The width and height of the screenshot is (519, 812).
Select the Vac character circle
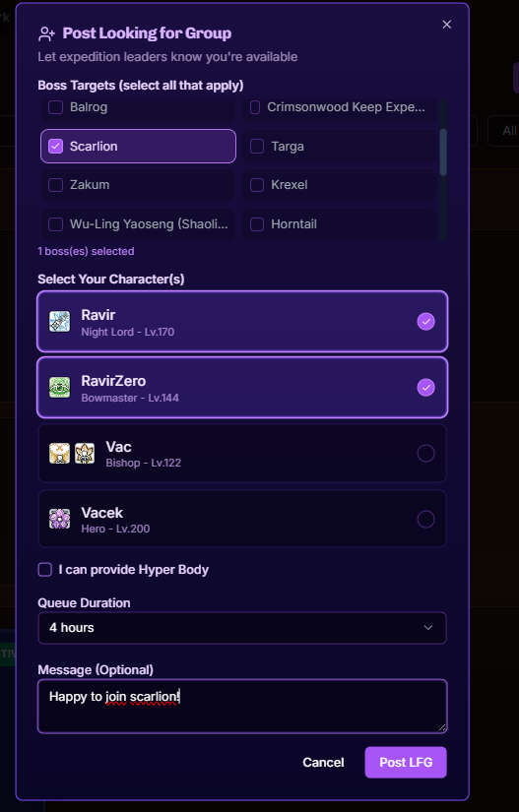coord(425,453)
